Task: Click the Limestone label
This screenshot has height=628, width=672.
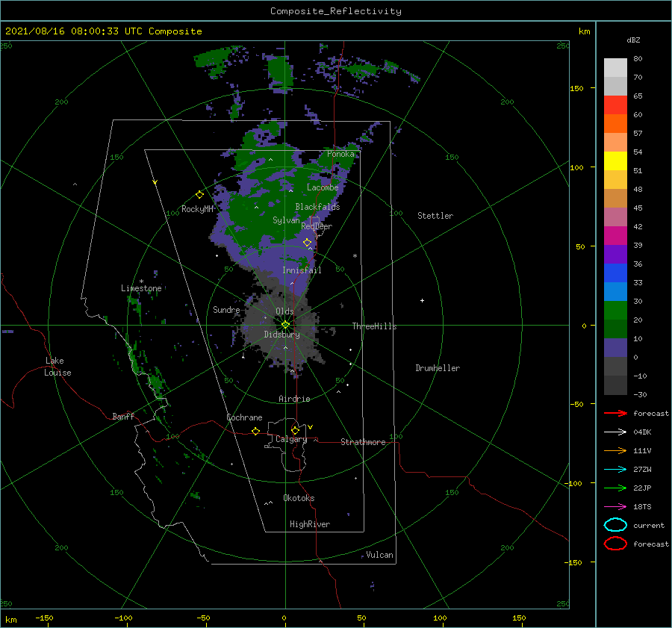Action: [x=141, y=288]
